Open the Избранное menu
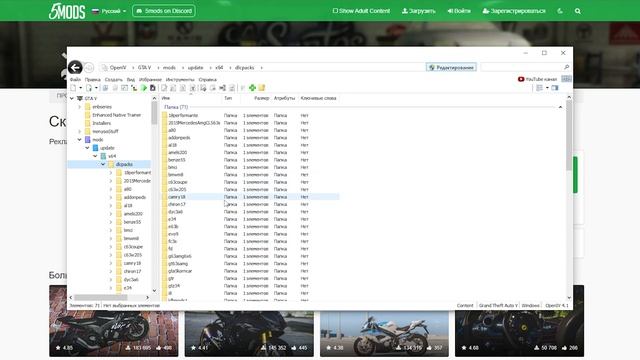Screen dimensions: 640x360 [150, 80]
